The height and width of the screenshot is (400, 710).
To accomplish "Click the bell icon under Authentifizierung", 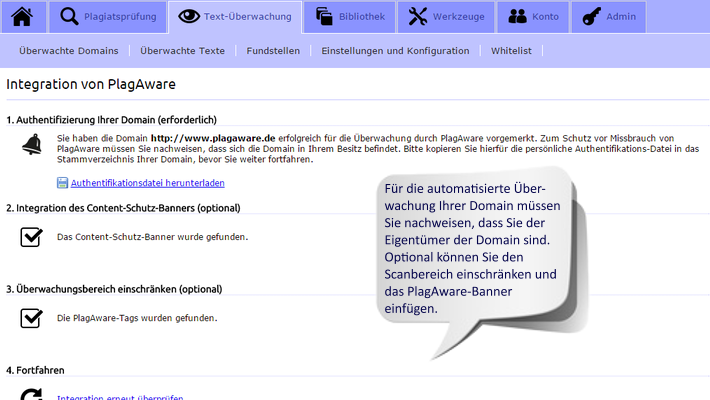I will pos(31,146).
